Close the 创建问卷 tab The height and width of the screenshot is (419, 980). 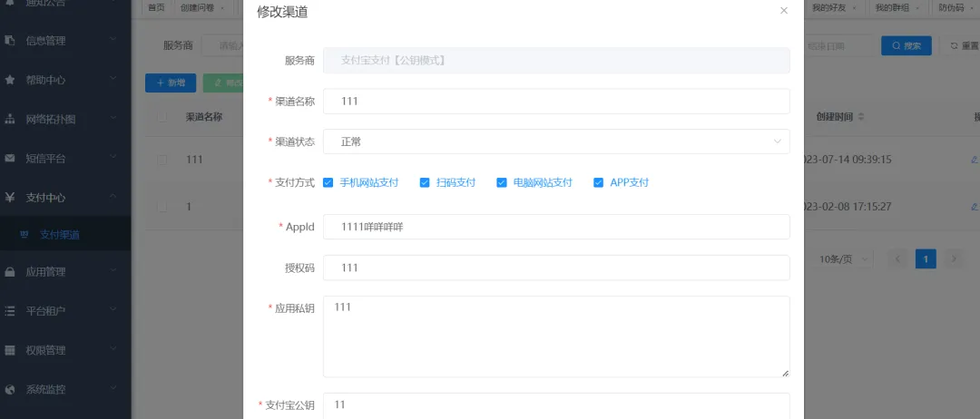pyautogui.click(x=223, y=8)
